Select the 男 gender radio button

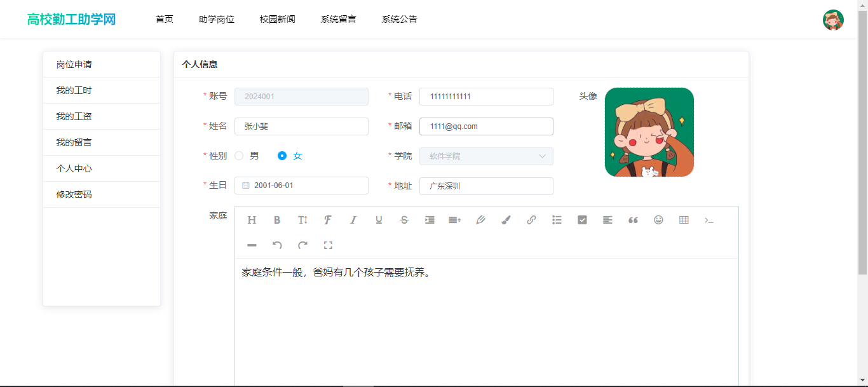pos(240,156)
